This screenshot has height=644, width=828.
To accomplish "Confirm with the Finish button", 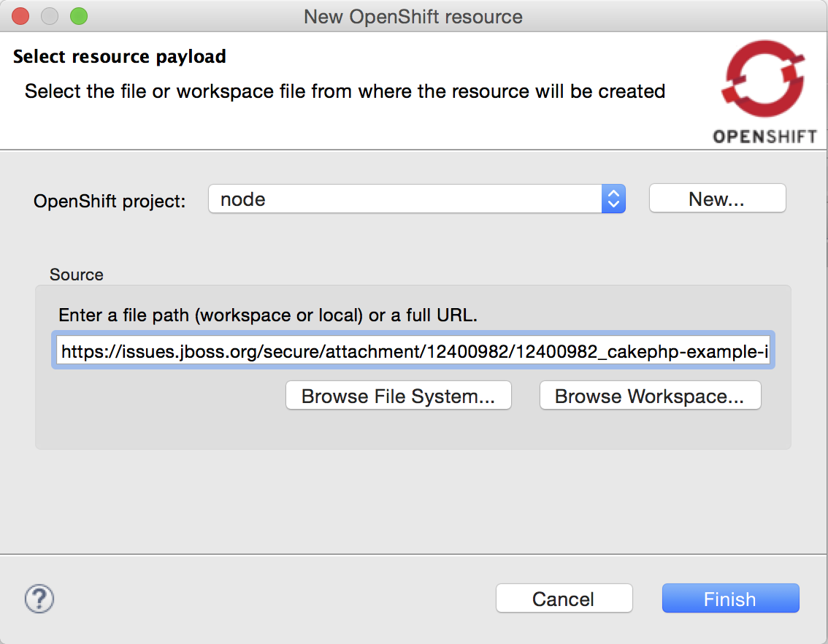I will 730,599.
